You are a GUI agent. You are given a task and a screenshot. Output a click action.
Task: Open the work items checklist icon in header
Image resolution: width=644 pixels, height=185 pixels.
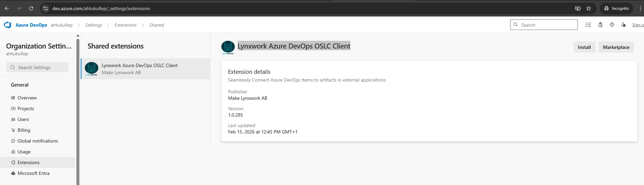point(588,25)
